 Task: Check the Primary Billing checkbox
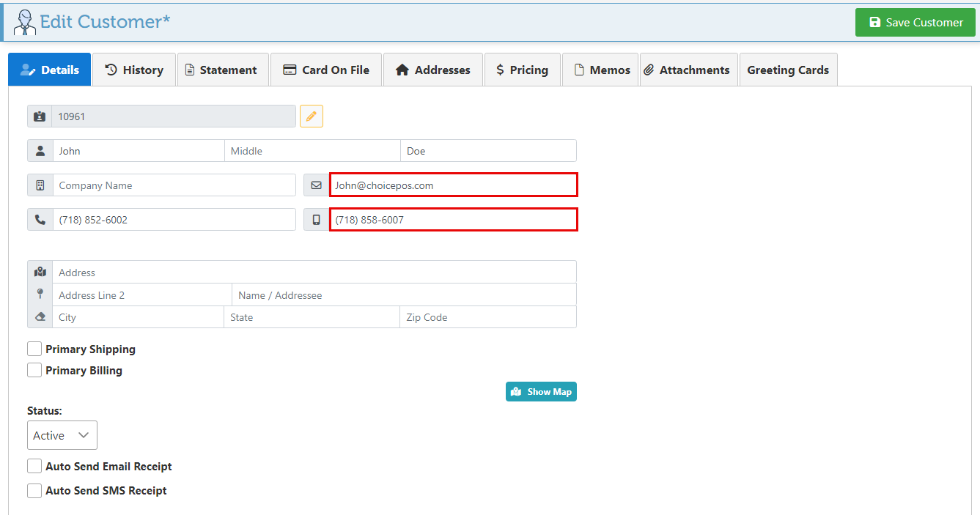34,371
